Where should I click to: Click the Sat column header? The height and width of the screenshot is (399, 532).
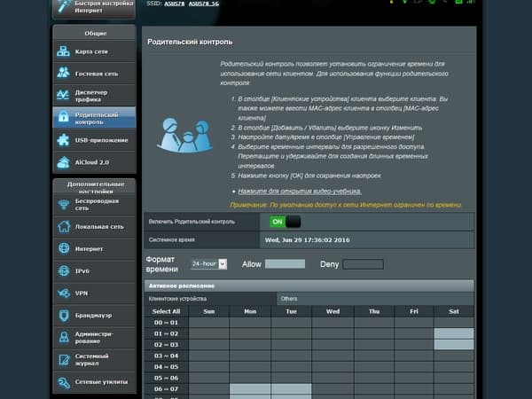pyautogui.click(x=454, y=311)
